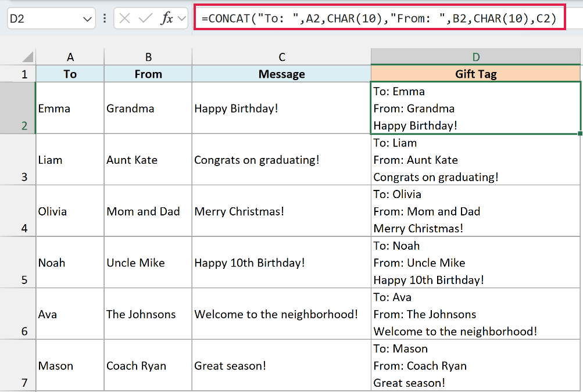Image resolution: width=583 pixels, height=392 pixels.
Task: Click the 'To' header cell
Action: coord(70,74)
